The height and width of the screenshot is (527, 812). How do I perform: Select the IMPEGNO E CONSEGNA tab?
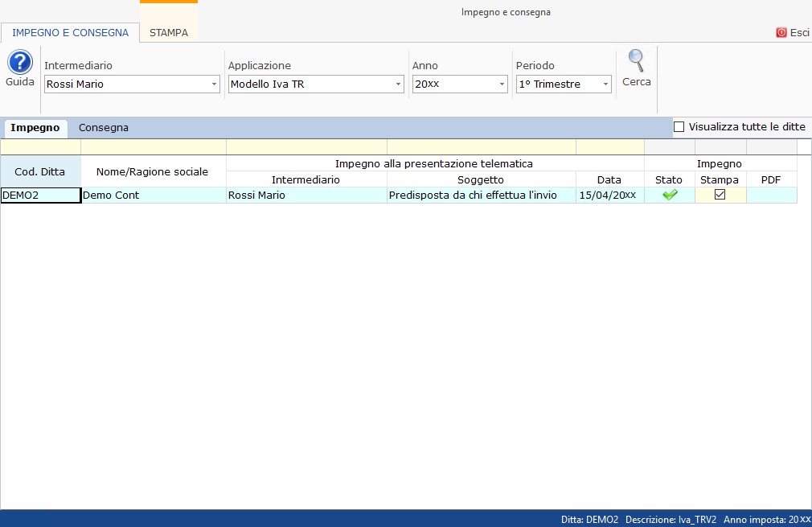click(70, 33)
